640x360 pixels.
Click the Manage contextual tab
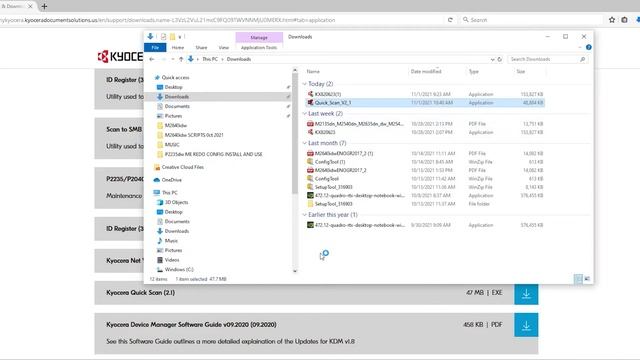tap(259, 37)
